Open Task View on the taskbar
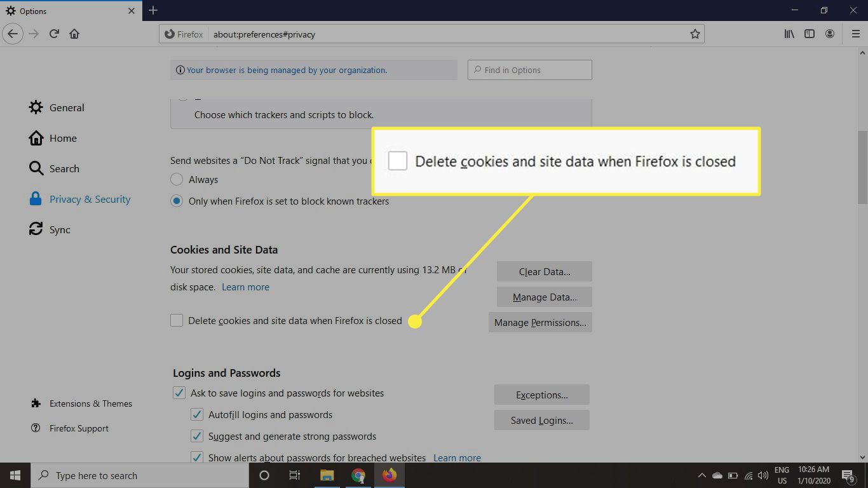868x488 pixels. click(295, 475)
